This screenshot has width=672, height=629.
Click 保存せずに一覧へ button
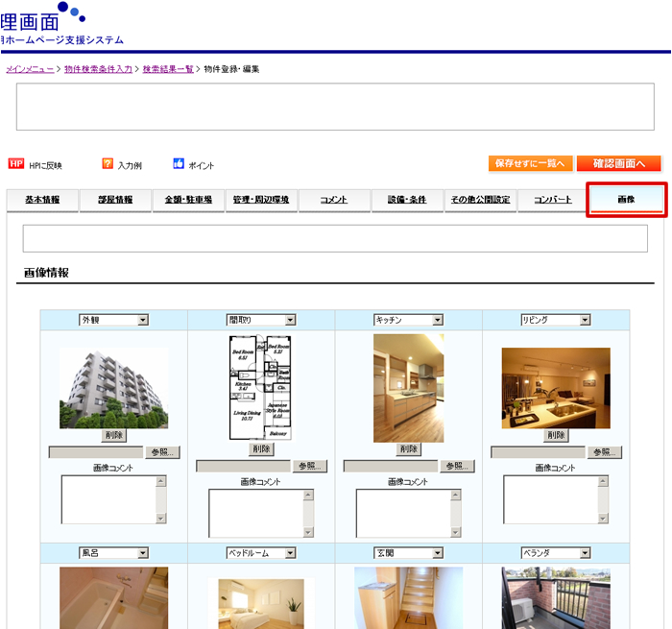coord(531,163)
